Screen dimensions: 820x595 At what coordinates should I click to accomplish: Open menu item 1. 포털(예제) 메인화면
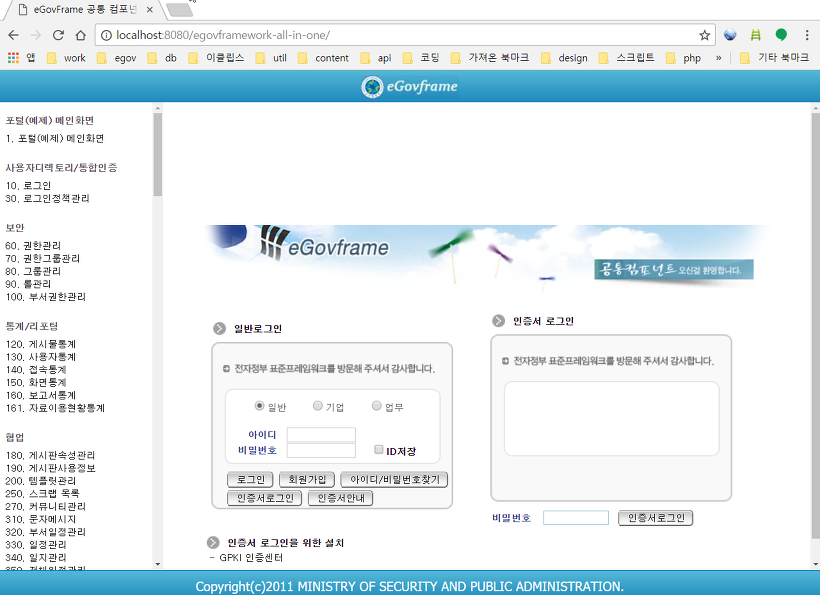pyautogui.click(x=55, y=138)
